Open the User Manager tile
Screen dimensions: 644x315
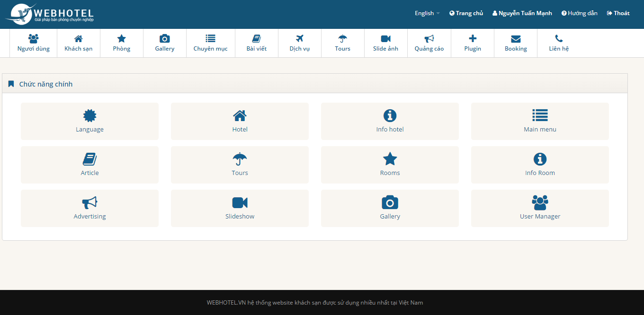point(540,208)
